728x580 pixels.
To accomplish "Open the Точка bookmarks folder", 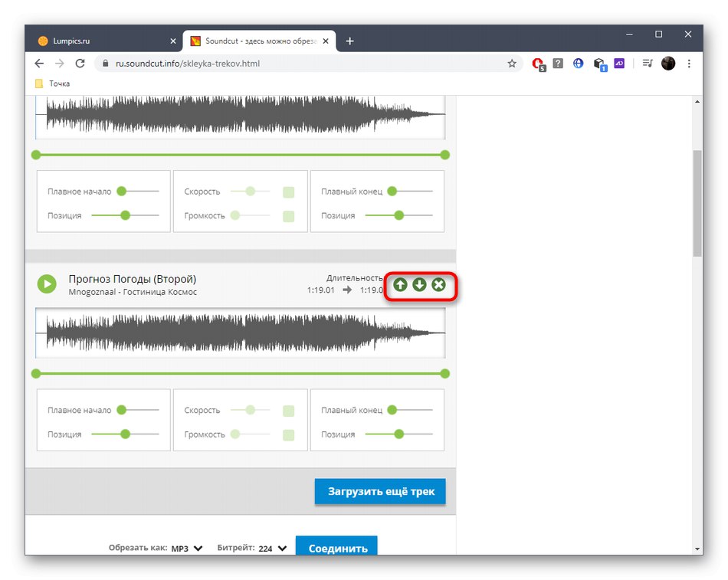I will 52,84.
